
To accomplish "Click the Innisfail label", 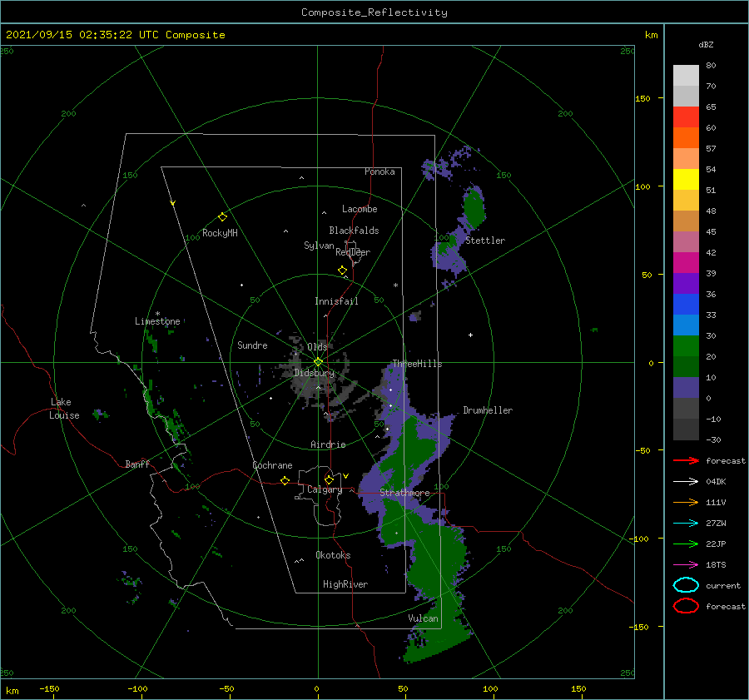I will (x=336, y=301).
